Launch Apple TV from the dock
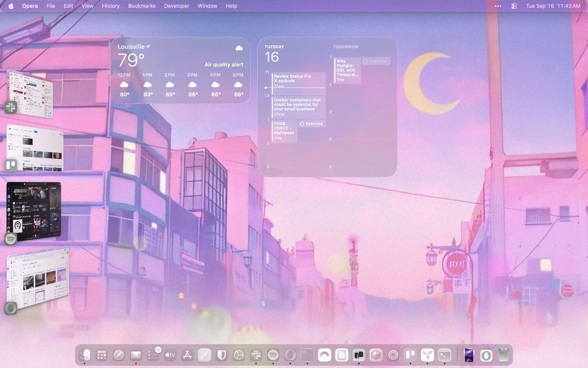The width and height of the screenshot is (588, 368). click(x=170, y=355)
